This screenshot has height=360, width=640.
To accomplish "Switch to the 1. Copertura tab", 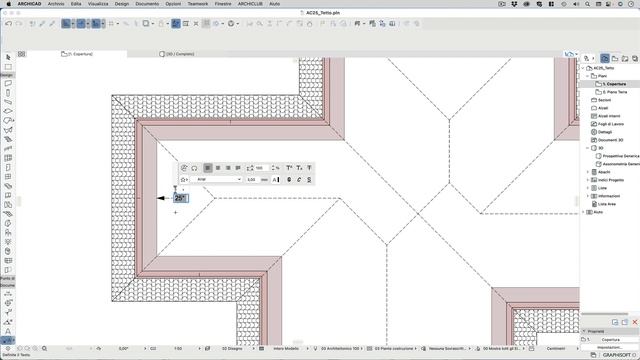I will tap(77, 54).
